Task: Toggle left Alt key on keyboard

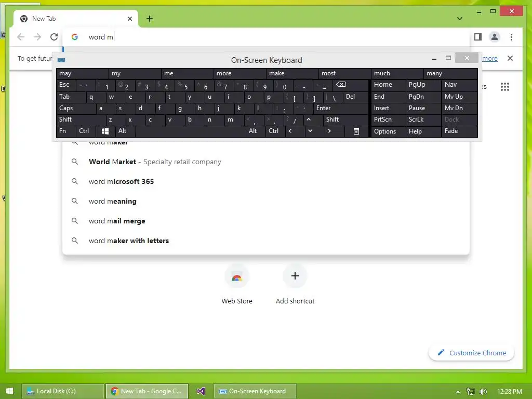Action: point(125,131)
